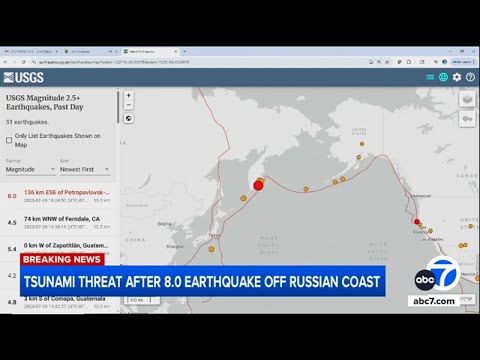Select the orange marker east of Los Angeles
Screen dimensions: 480x360
click(461, 246)
